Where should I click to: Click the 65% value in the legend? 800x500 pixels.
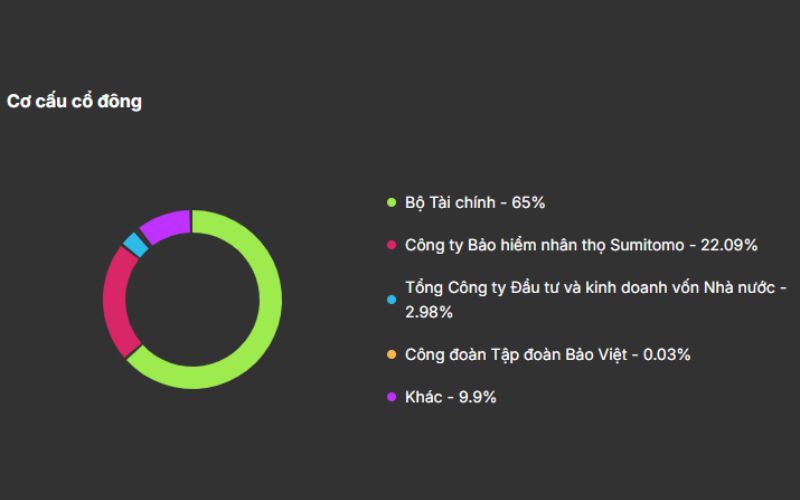coord(528,203)
